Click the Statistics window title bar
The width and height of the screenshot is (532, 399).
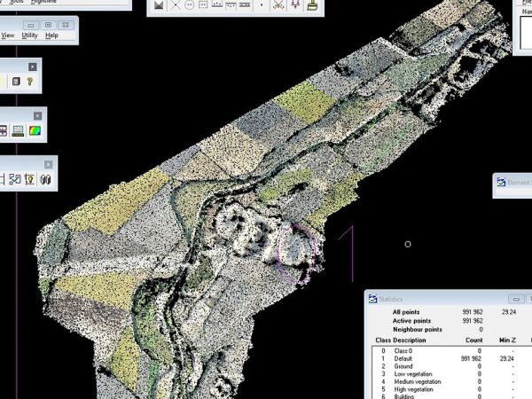tap(434, 300)
